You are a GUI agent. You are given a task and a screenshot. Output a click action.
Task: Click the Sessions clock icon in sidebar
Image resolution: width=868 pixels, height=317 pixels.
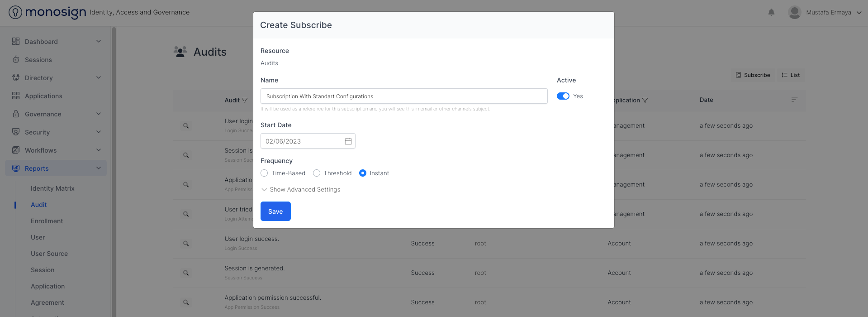pyautogui.click(x=16, y=60)
